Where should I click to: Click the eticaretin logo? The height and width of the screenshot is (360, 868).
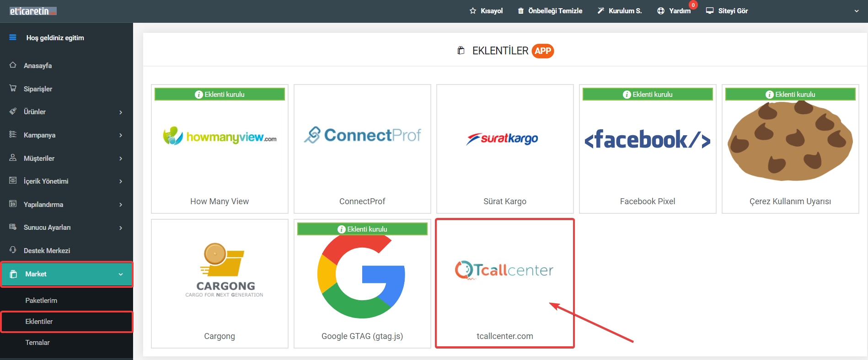tap(33, 11)
